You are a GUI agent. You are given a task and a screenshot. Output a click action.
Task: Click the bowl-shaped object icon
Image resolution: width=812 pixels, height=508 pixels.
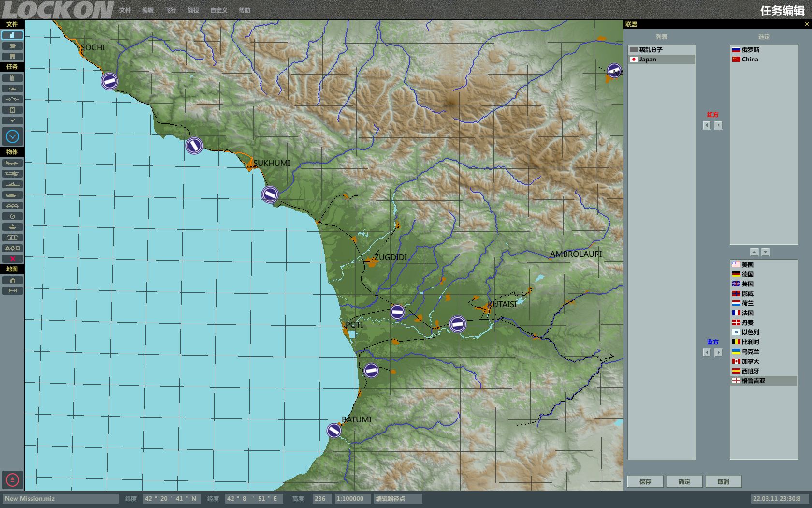click(x=12, y=227)
